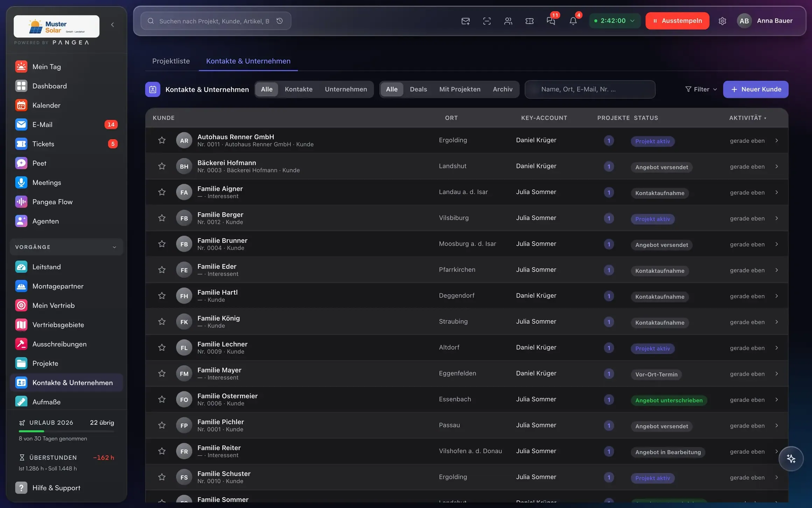Collapse the sidebar with arrow

click(x=112, y=25)
